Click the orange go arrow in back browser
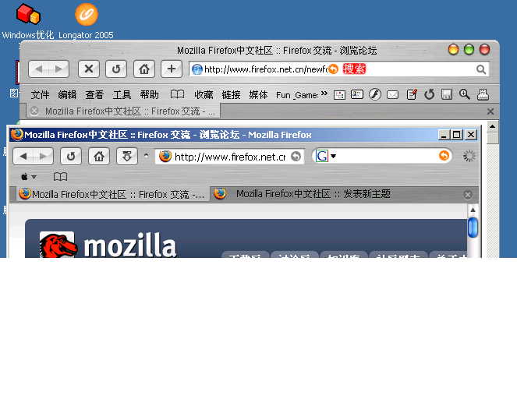This screenshot has width=517, height=420. click(334, 69)
